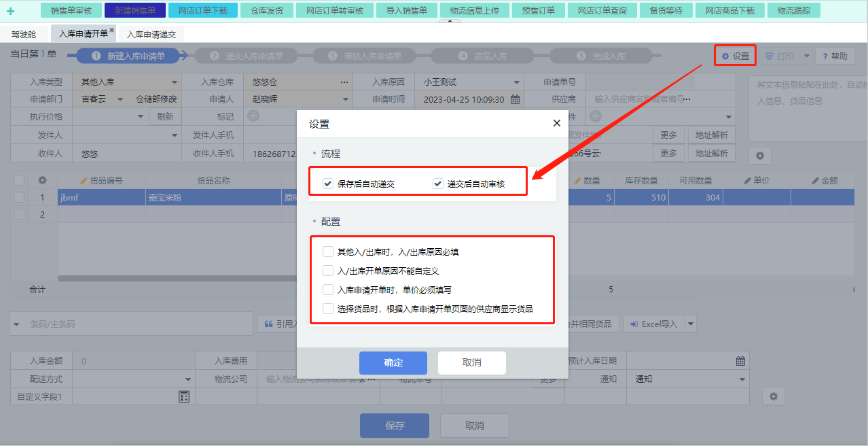
Task: Click the 嘉宝米粉 product name cell
Action: pyautogui.click(x=213, y=197)
